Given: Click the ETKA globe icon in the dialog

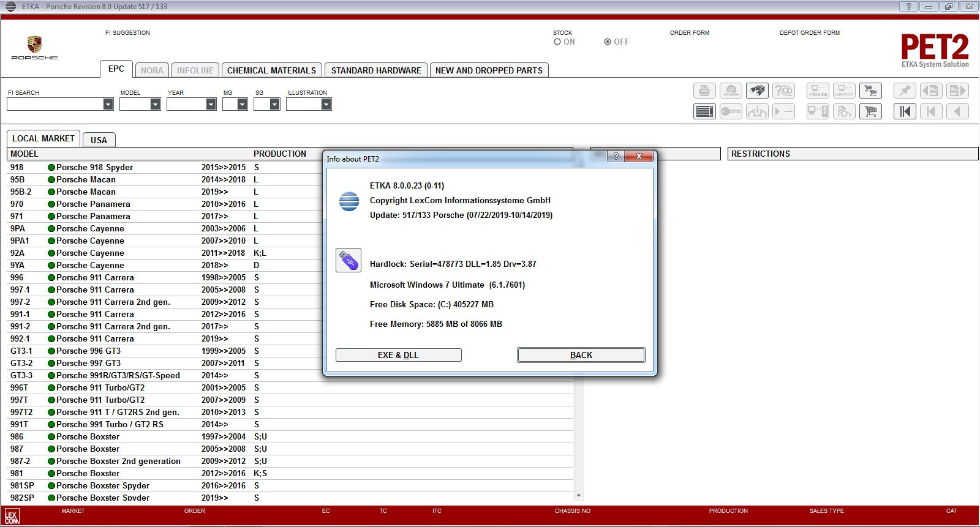Looking at the screenshot, I should (x=349, y=201).
